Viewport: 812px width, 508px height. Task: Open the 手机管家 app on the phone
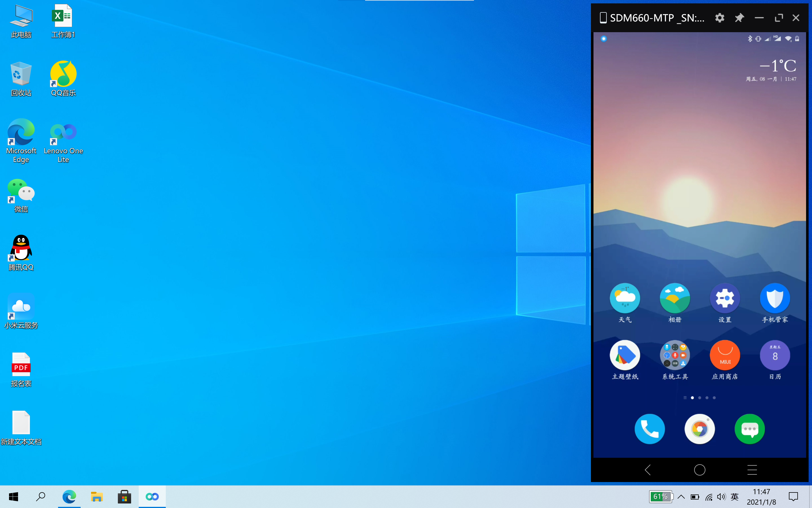click(x=775, y=303)
